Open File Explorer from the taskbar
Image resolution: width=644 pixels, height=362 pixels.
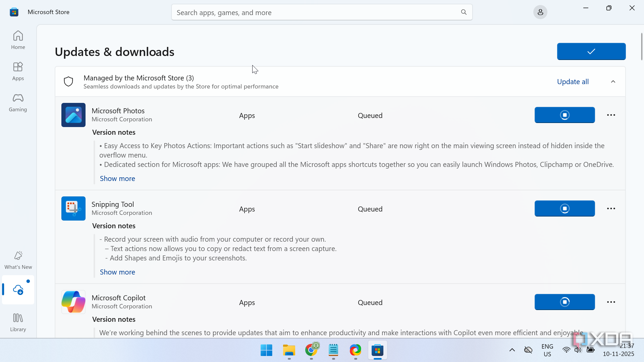click(x=289, y=350)
